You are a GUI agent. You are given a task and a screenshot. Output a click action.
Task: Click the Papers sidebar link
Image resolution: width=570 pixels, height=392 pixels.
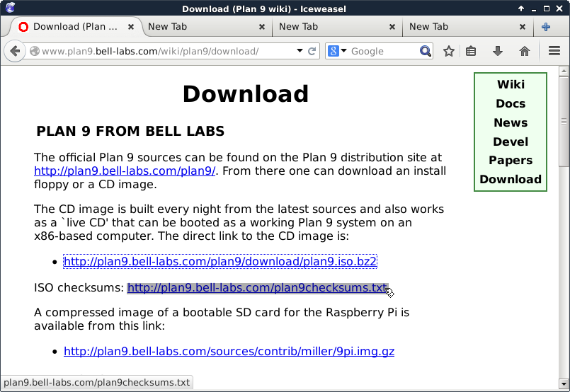(x=510, y=160)
